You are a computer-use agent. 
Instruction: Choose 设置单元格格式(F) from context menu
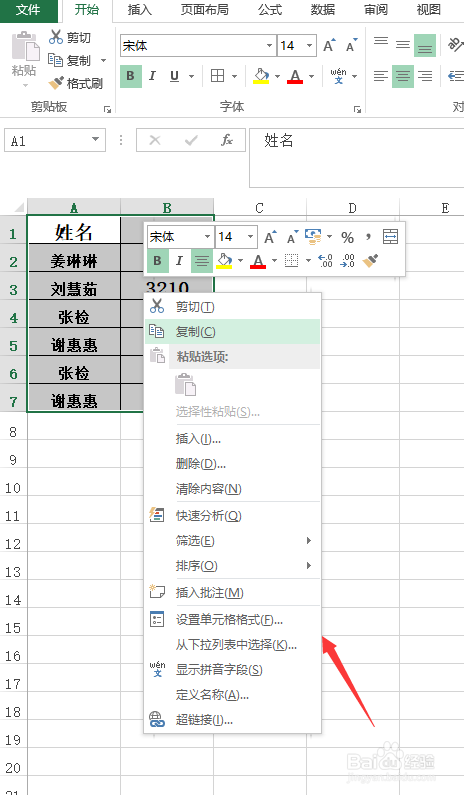tap(232, 620)
